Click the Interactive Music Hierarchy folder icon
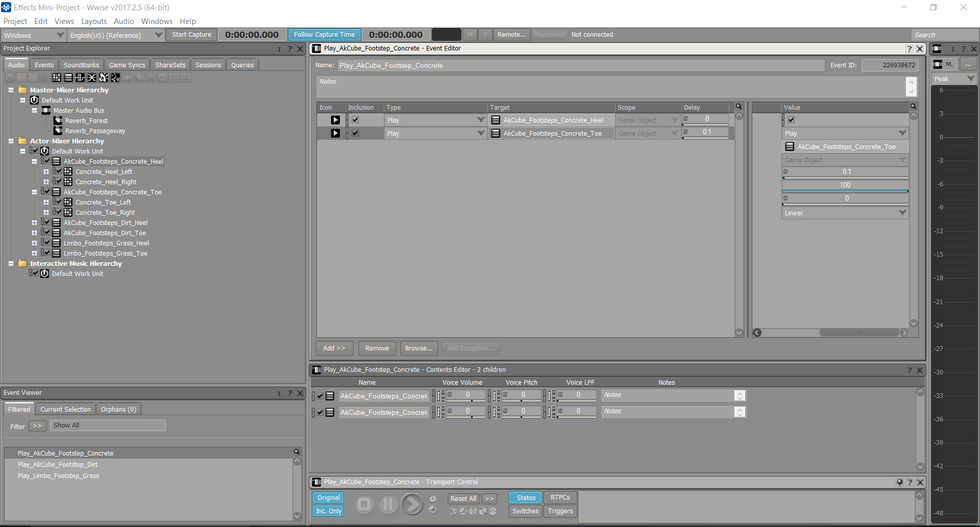The height and width of the screenshot is (527, 980). coord(22,263)
